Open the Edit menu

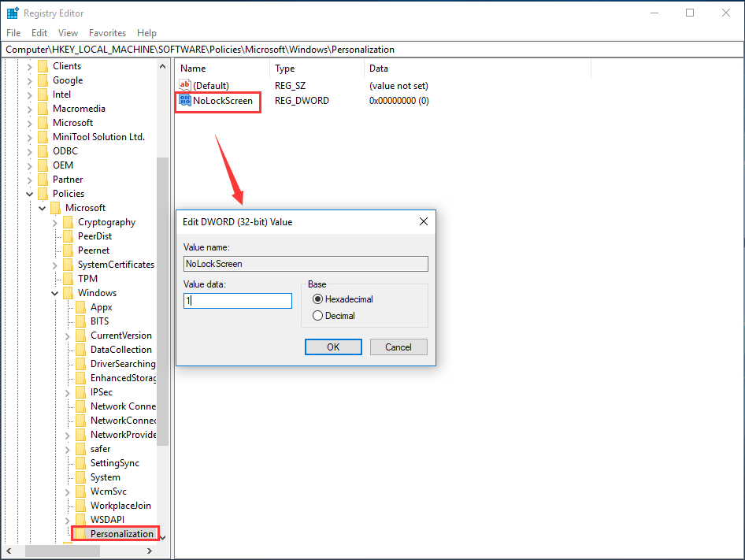[x=39, y=32]
